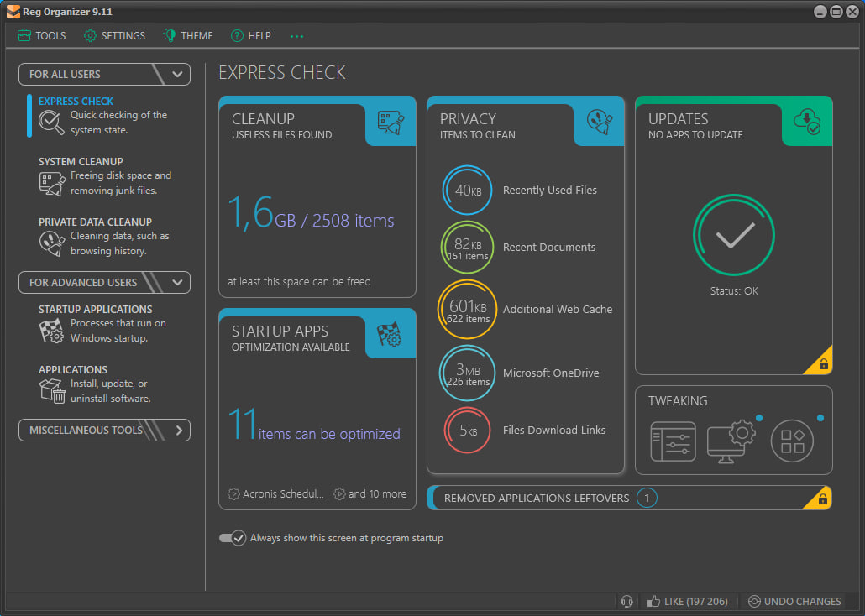
Task: Click the System Cleanup sidebar icon
Action: [52, 183]
